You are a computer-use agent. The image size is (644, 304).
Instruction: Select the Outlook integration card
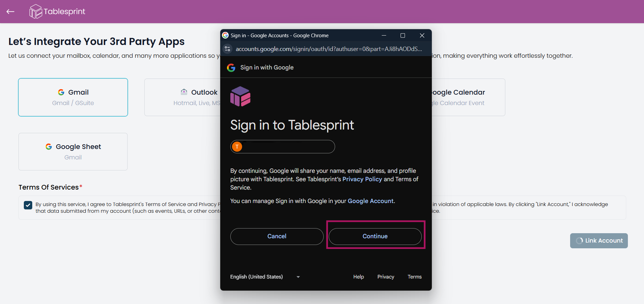(183, 97)
